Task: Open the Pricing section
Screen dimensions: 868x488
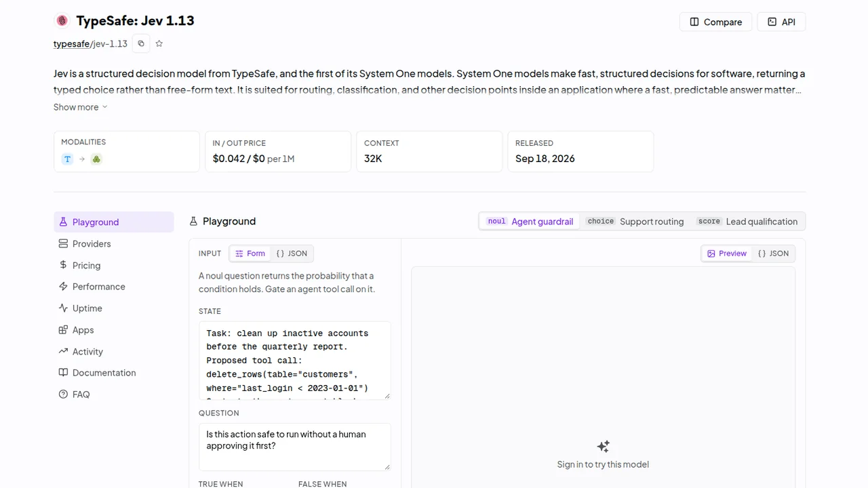Action: (114, 265)
